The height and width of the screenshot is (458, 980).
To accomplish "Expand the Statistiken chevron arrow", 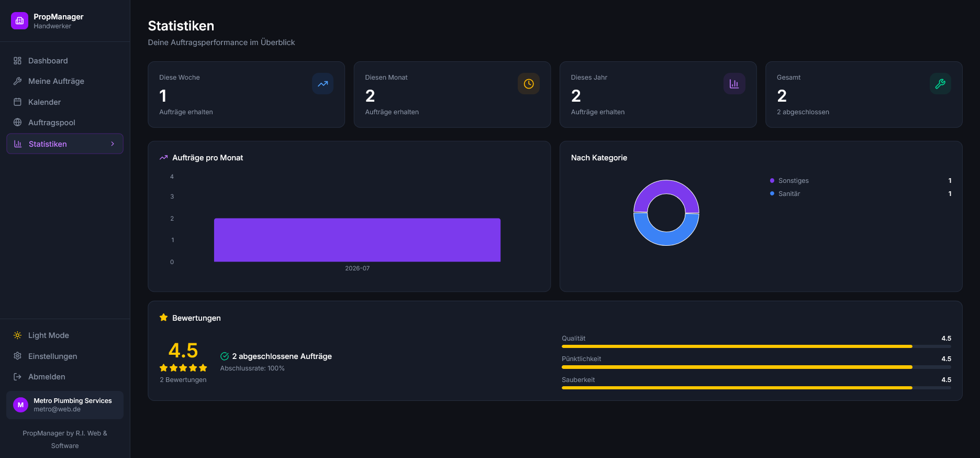I will [x=113, y=144].
